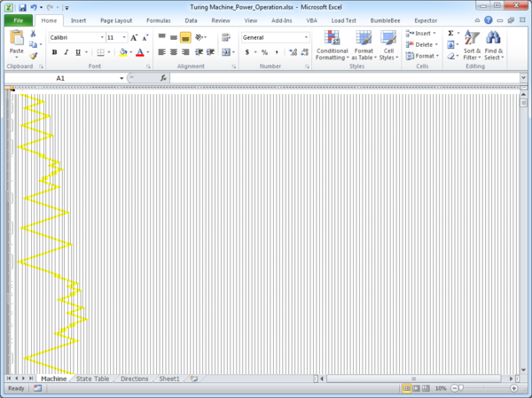Click the Find & Select binoculars

[x=494, y=46]
